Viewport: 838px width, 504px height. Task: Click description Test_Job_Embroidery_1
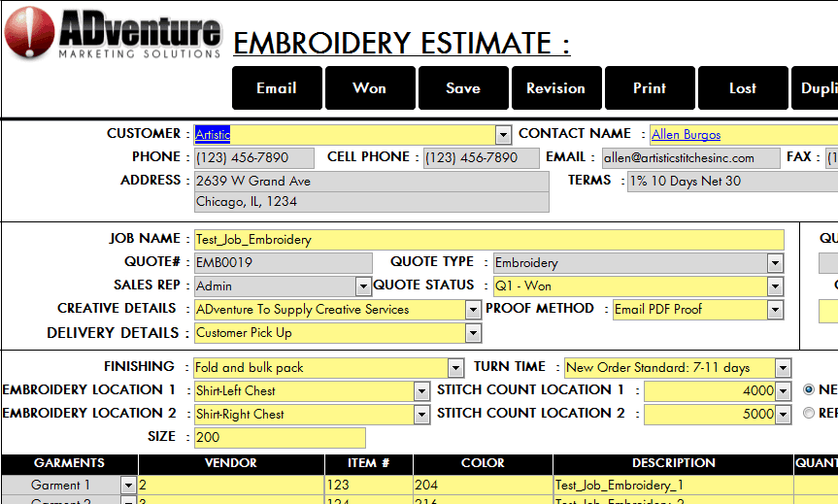coord(673,486)
